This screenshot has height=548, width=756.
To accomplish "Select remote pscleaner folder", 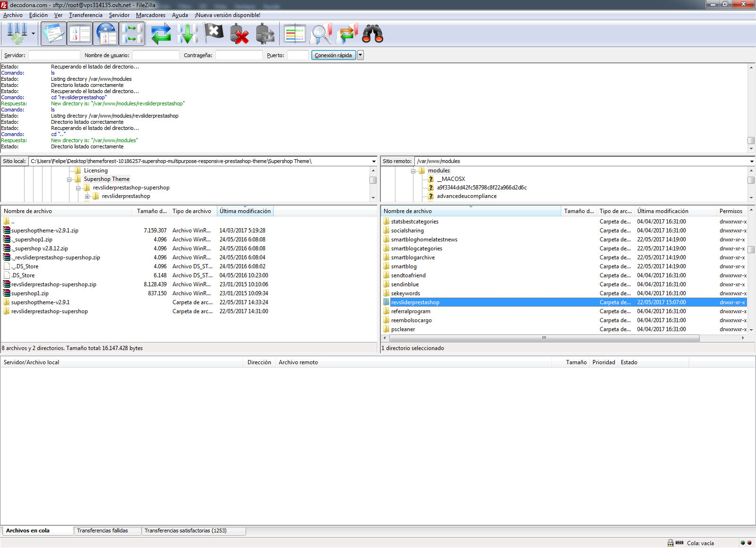I will 403,329.
